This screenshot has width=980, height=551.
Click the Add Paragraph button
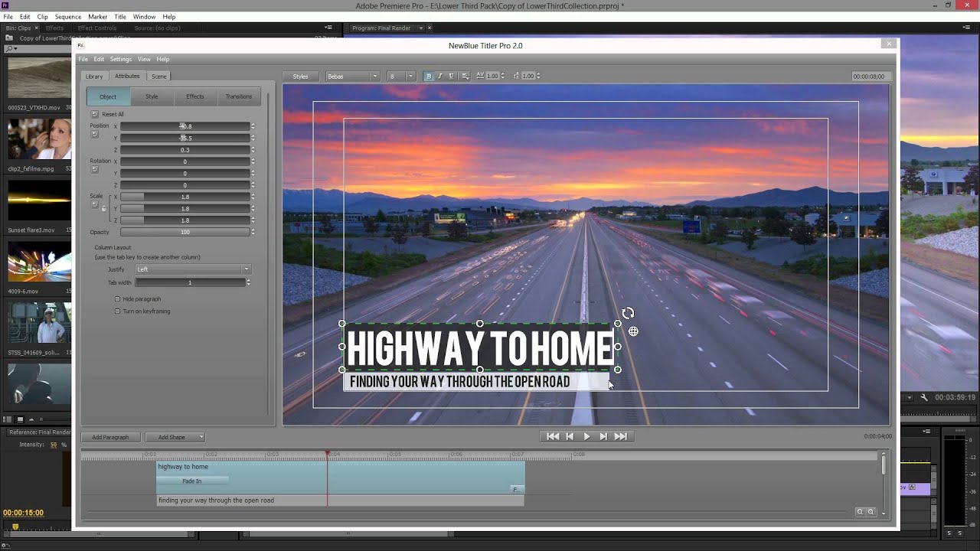110,437
